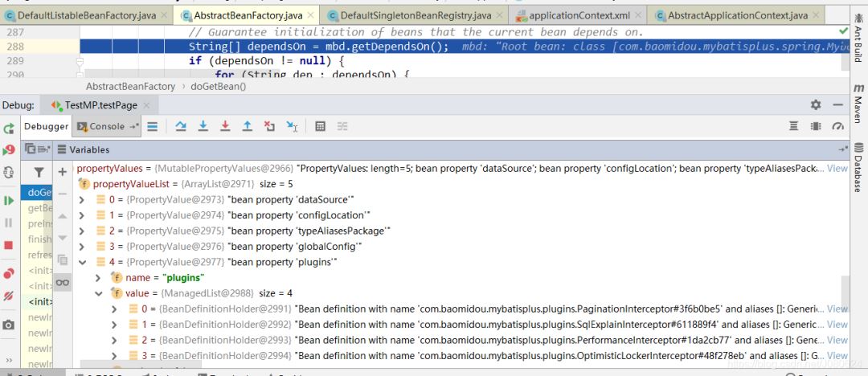Click View link on PaginationInterceptor row
The height and width of the screenshot is (376, 868).
click(837, 309)
